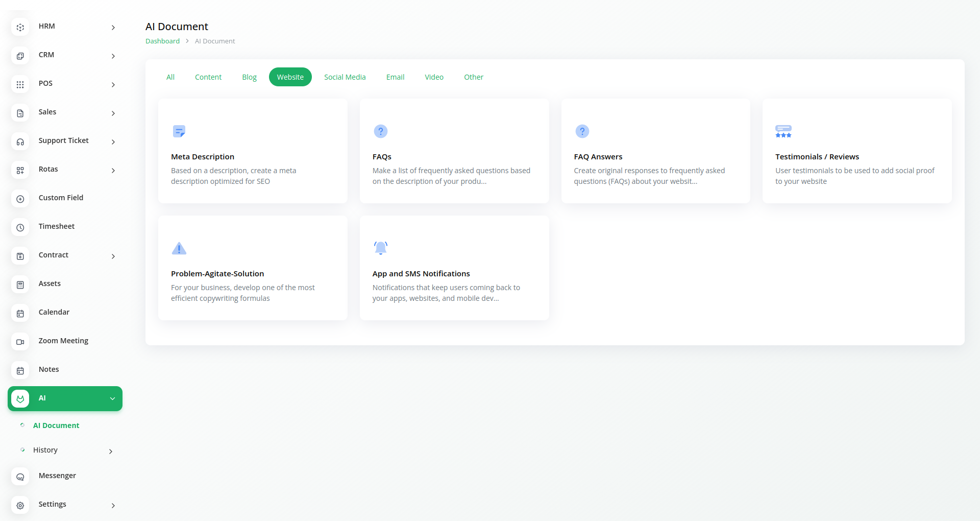Screen dimensions: 980x521
Task: Click the App and SMS Notifications bell icon
Action: (x=380, y=248)
